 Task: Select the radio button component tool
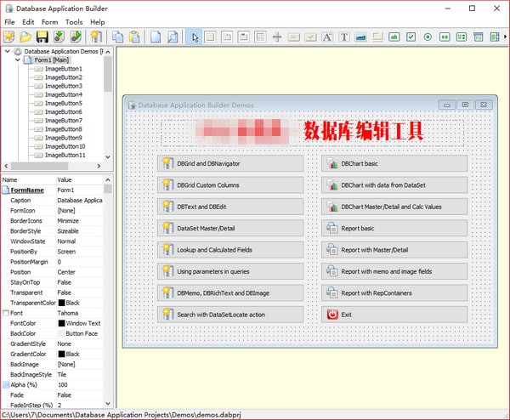[x=427, y=37]
